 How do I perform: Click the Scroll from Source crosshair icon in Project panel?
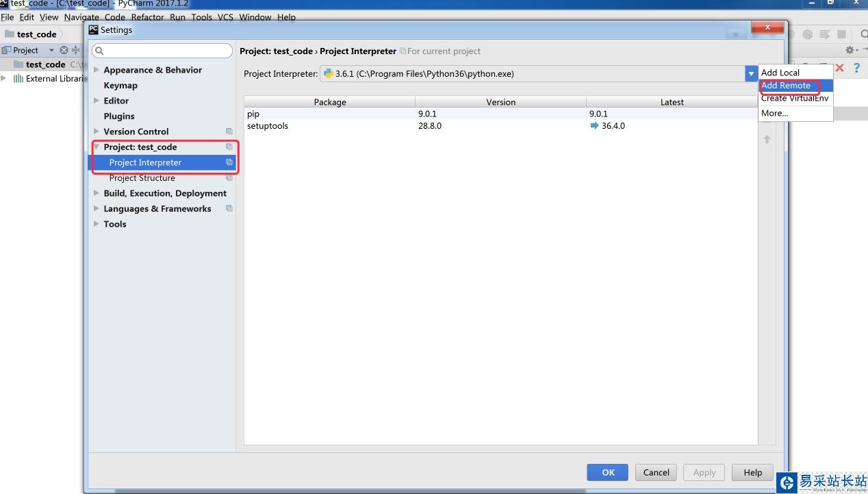click(64, 50)
